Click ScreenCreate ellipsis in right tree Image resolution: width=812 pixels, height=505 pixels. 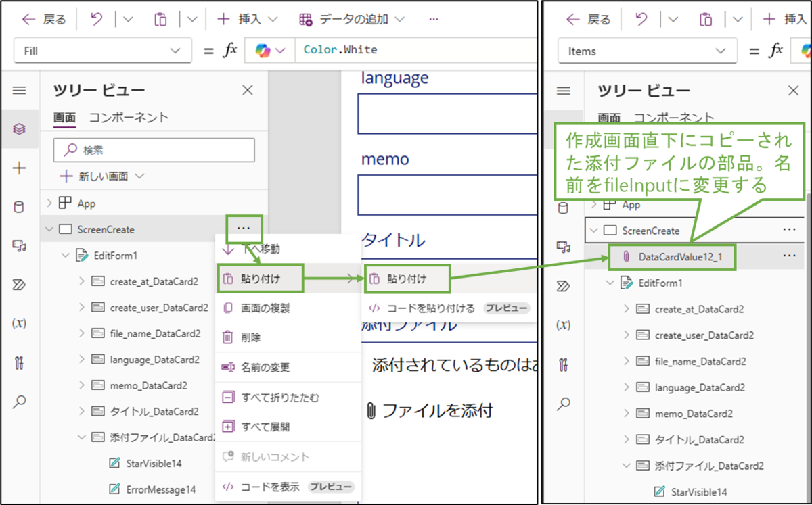point(789,230)
